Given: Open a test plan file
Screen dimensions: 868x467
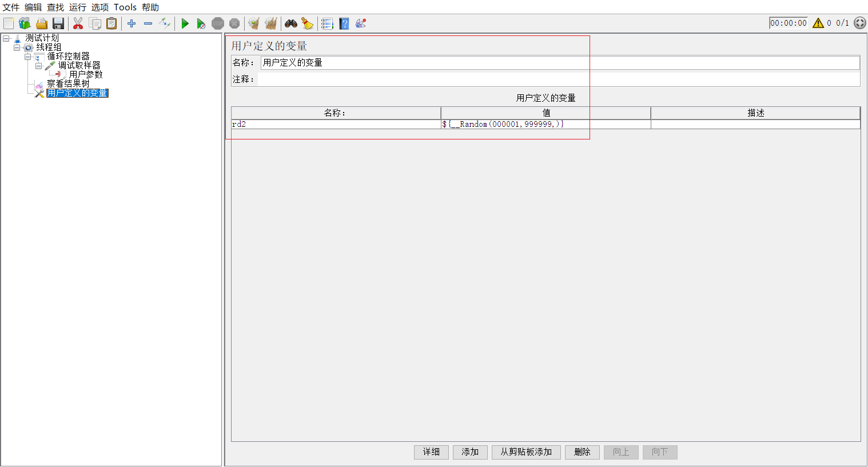Looking at the screenshot, I should click(41, 23).
